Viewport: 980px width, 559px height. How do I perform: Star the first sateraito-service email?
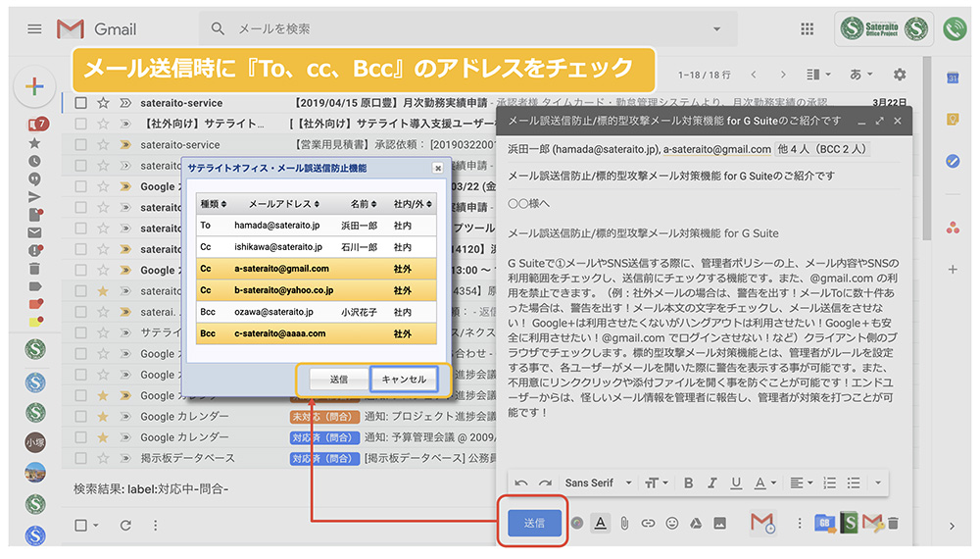[103, 103]
